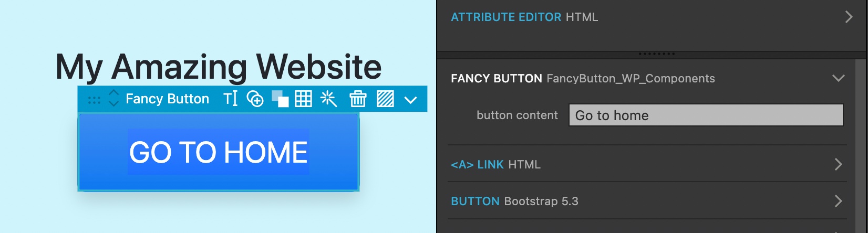Click the button content text field
Image resolution: width=868 pixels, height=233 pixels.
click(706, 115)
